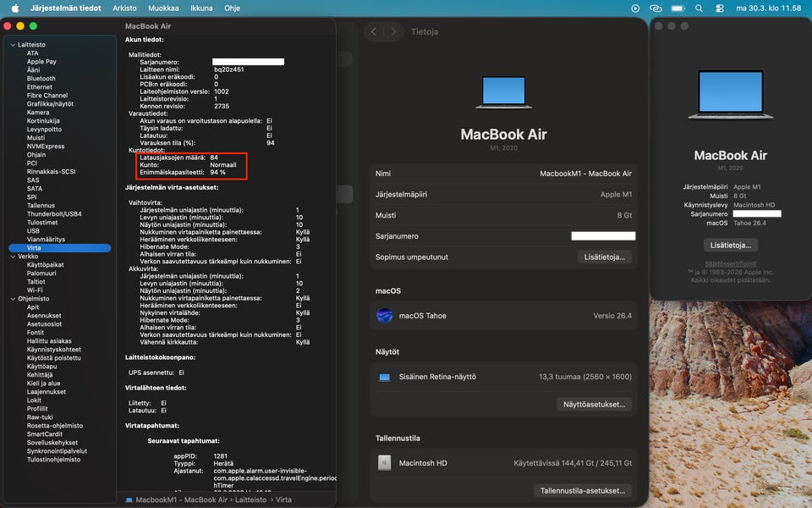The height and width of the screenshot is (508, 812).
Task: Click Lisätietoja in the About window
Action: point(730,246)
